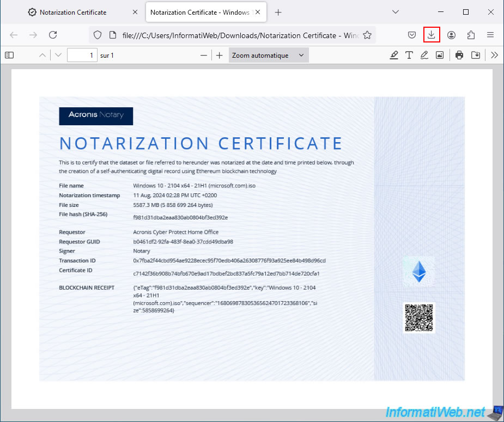Save the PDF document
The height and width of the screenshot is (422, 504).
click(476, 55)
